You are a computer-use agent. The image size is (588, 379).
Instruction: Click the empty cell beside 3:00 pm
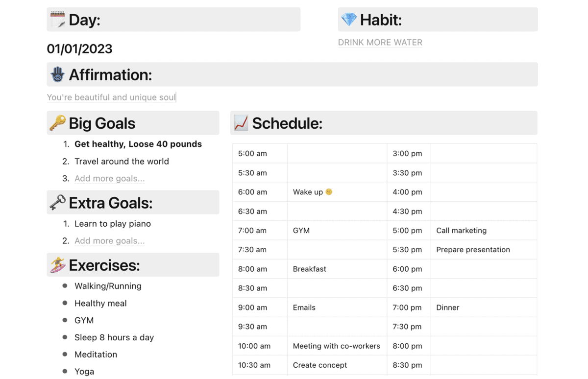[x=484, y=153]
